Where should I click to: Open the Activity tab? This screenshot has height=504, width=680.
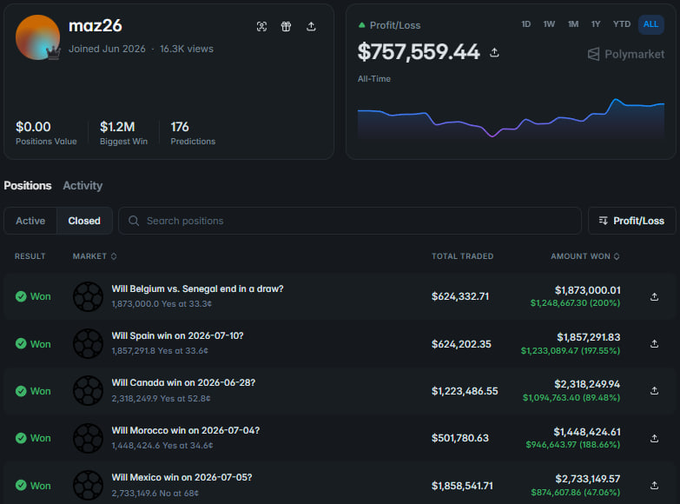(83, 186)
